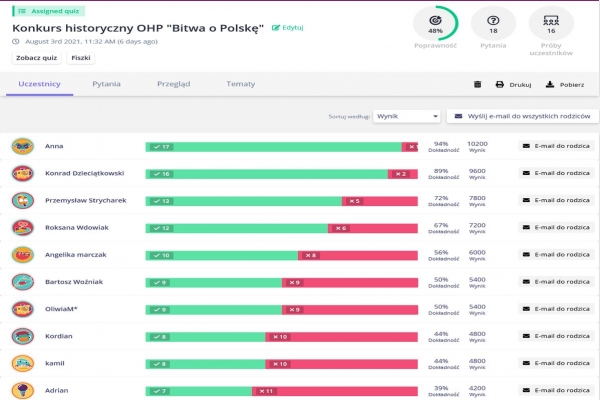Click the Pobierz download button
This screenshot has height=400, width=600.
[x=564, y=85]
